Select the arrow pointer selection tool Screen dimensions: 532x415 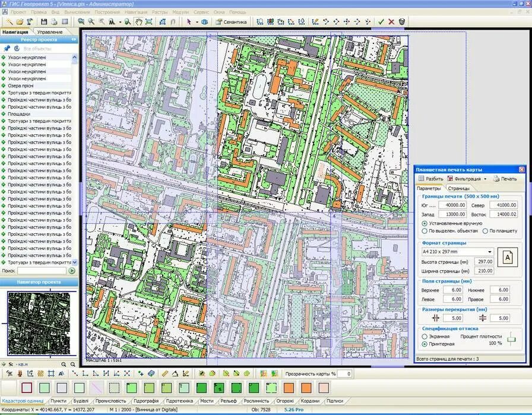coord(189,22)
